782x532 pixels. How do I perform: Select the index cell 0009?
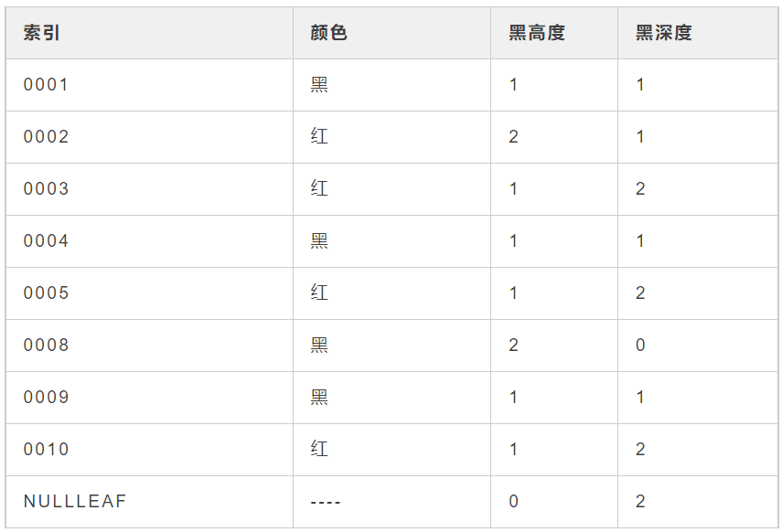tap(47, 398)
